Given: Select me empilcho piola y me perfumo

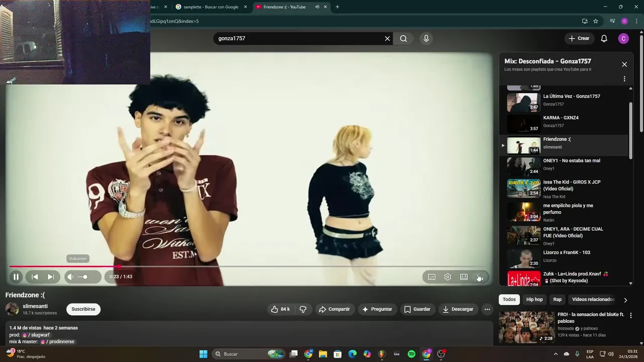Looking at the screenshot, I should click(x=563, y=212).
